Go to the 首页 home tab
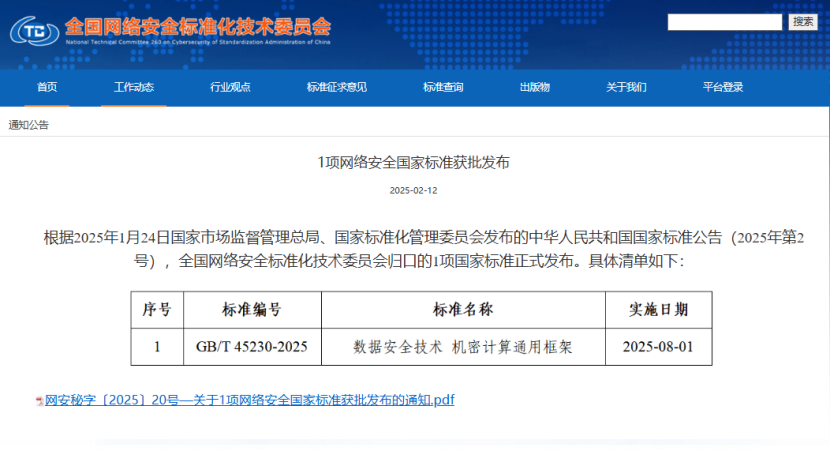Viewport: 830px width, 451px height. [47, 87]
